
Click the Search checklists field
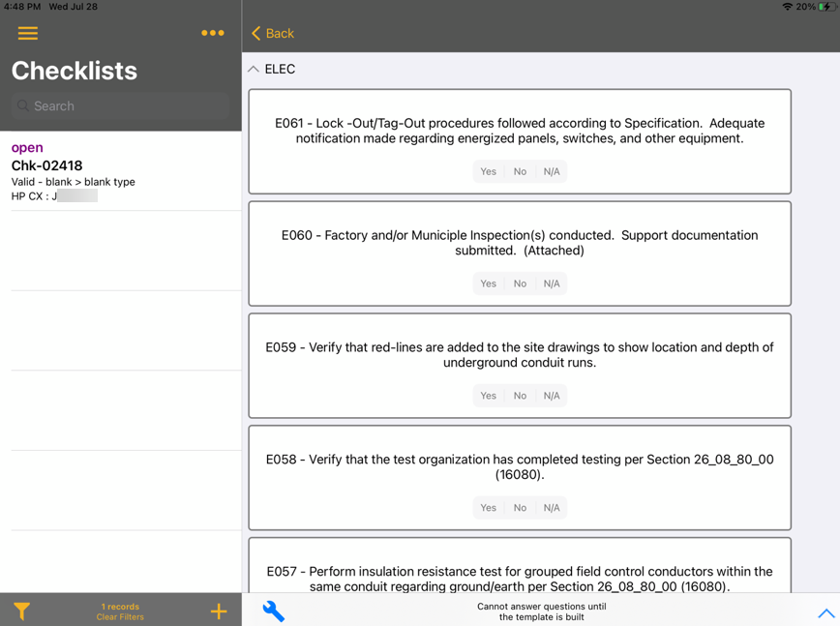[x=121, y=105]
